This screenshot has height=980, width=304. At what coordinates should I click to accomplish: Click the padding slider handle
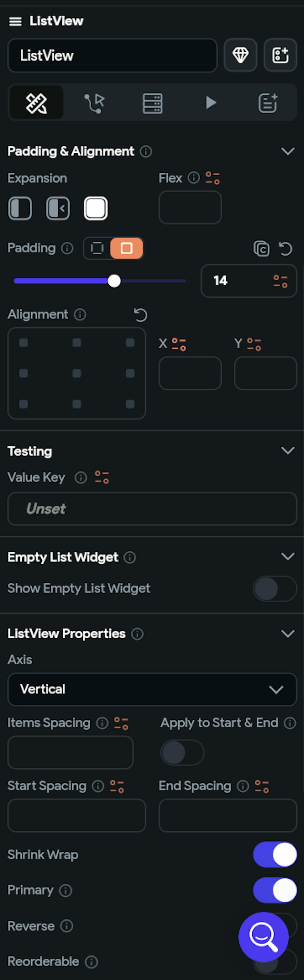point(114,281)
